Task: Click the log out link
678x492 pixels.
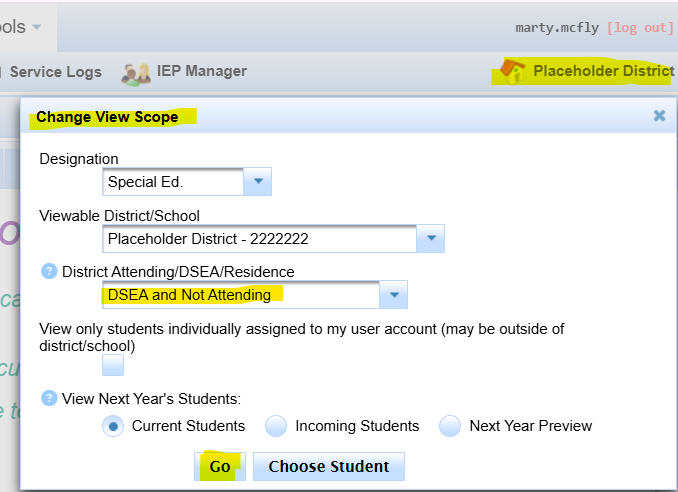Action: pos(641,27)
